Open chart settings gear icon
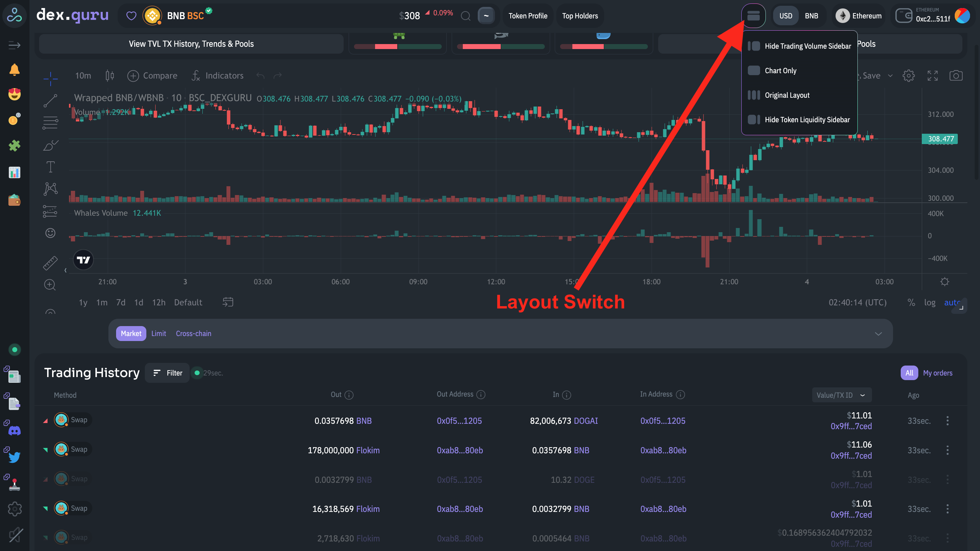980x551 pixels. tap(908, 75)
